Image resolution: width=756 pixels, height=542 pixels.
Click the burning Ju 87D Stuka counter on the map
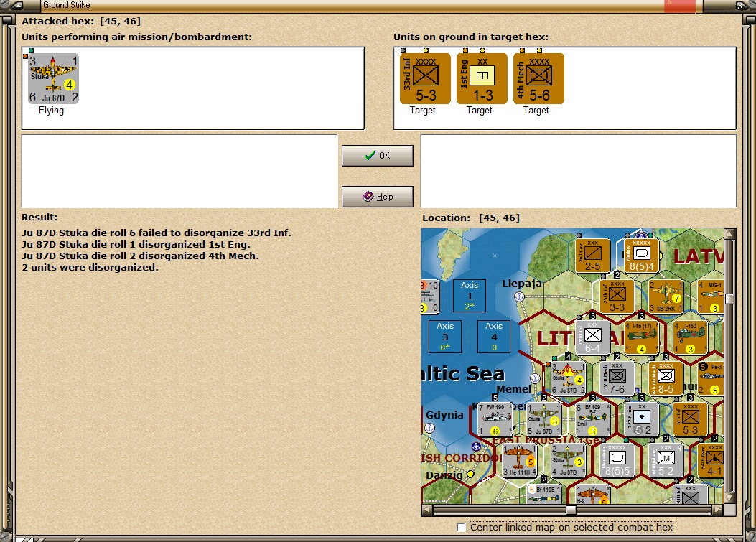[569, 378]
